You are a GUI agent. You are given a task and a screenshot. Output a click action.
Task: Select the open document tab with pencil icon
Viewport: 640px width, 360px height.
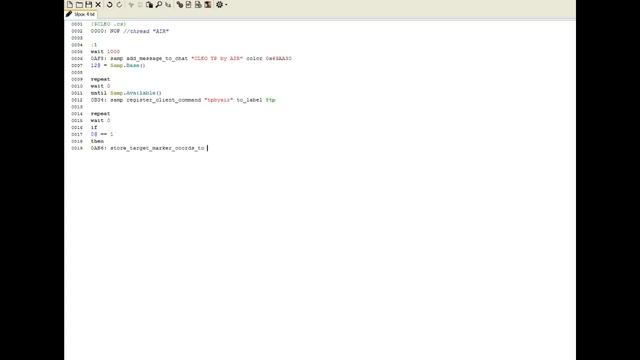[x=81, y=14]
